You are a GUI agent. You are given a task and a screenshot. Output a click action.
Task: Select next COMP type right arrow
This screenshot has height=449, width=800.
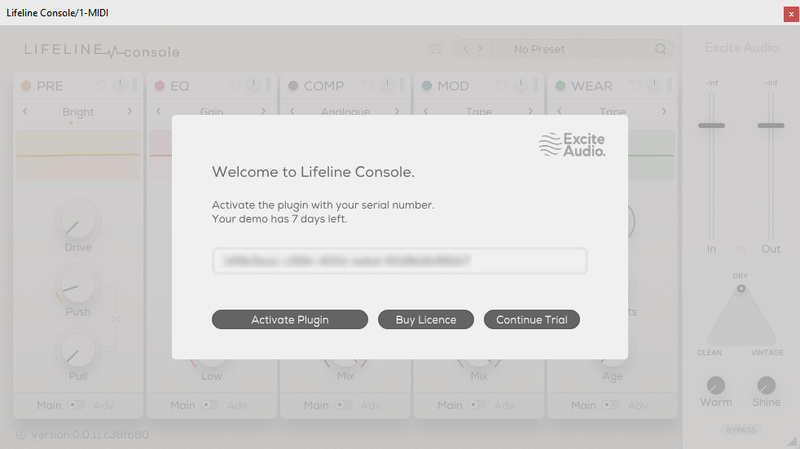pos(397,111)
